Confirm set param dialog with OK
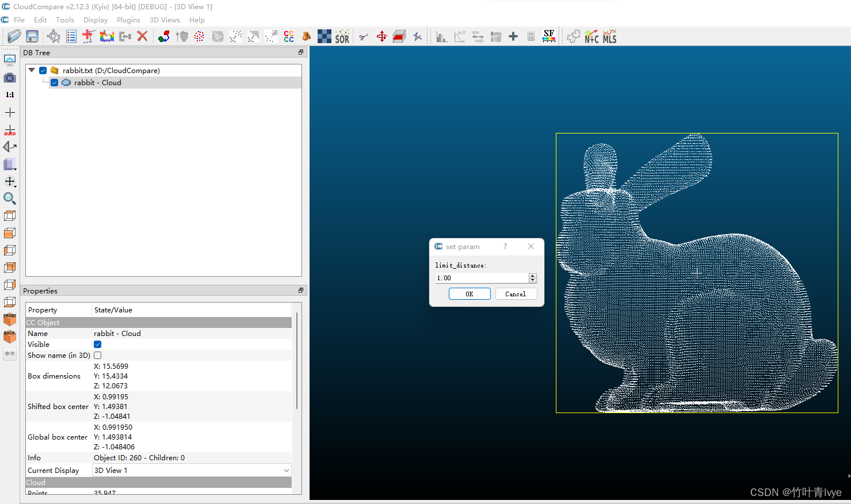Viewport: 851px width, 504px height. [x=470, y=294]
